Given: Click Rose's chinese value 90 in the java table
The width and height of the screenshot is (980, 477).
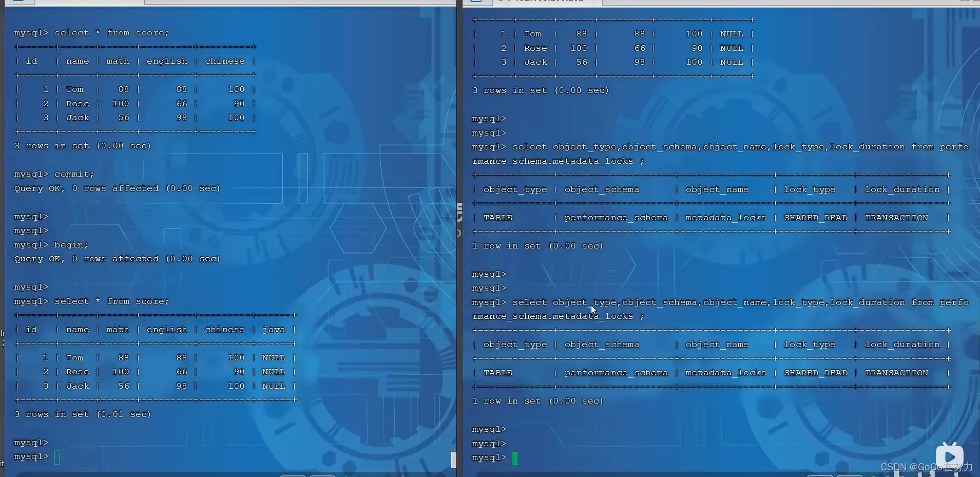Looking at the screenshot, I should pyautogui.click(x=239, y=372).
